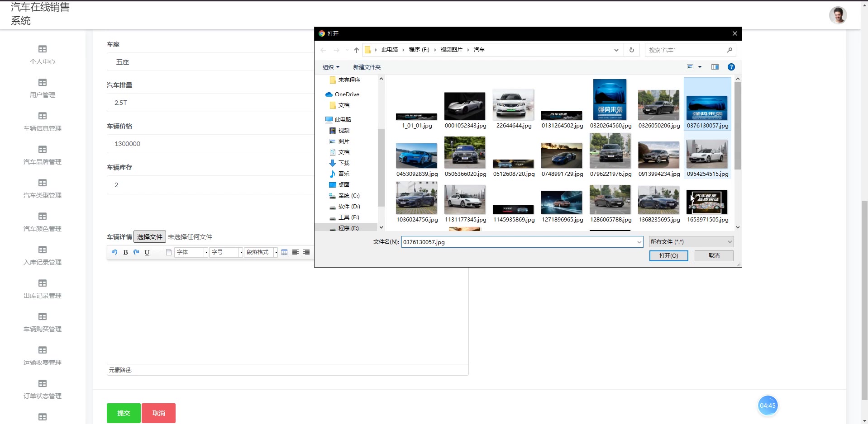
Task: Click the 选择文件 button
Action: (x=149, y=237)
